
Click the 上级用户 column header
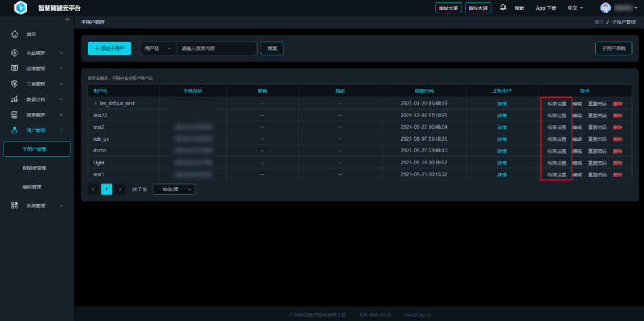coord(502,91)
